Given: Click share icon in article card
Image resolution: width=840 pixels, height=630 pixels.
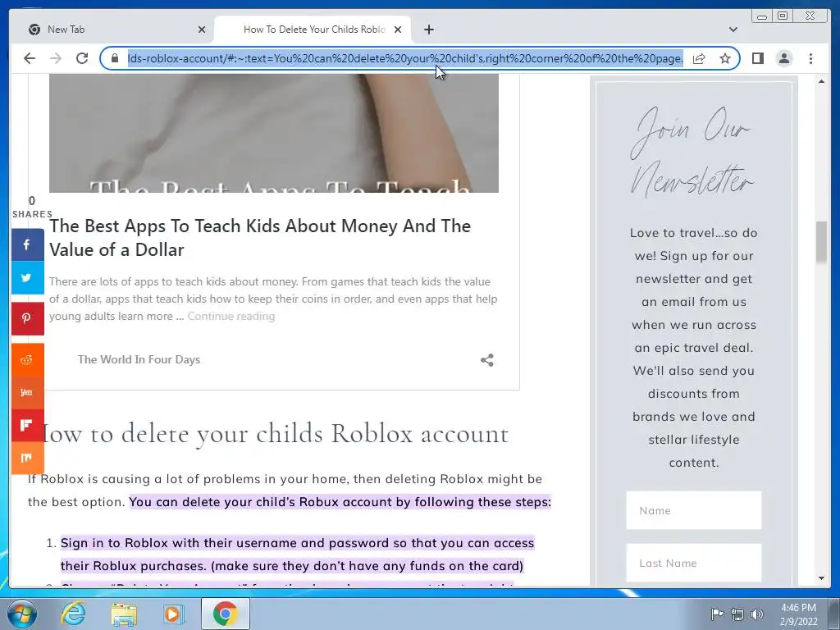Looking at the screenshot, I should click(486, 360).
